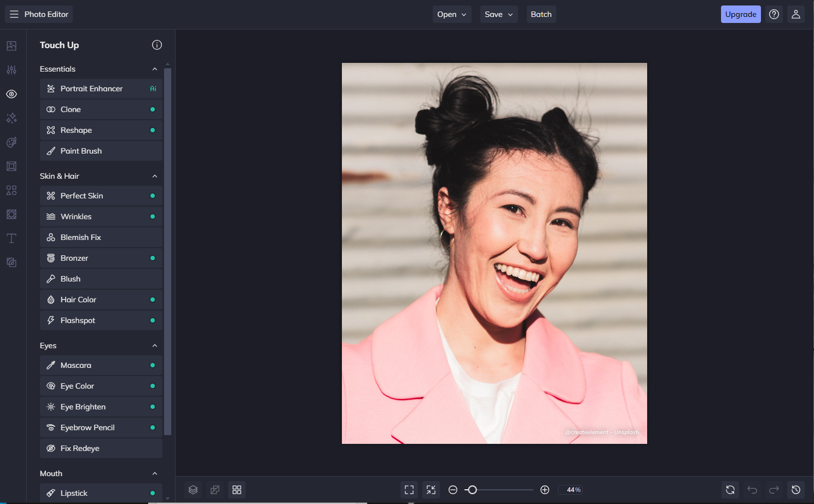The height and width of the screenshot is (504, 814).
Task: Open the Text tool panel
Action: tap(11, 238)
